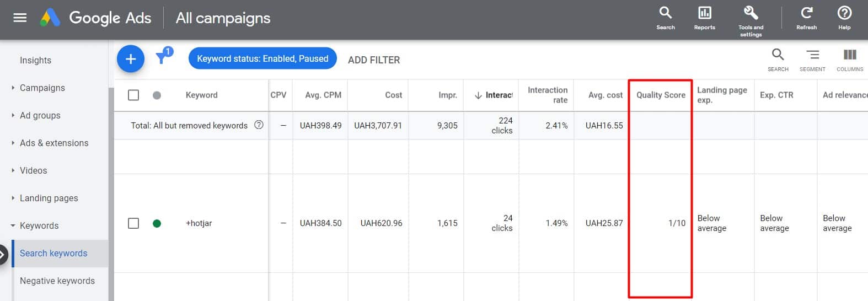Modify table Columns

pyautogui.click(x=850, y=60)
